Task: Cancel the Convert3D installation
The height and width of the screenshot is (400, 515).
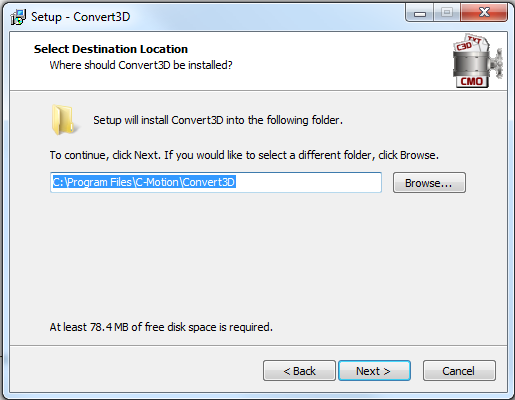Action: tap(459, 370)
